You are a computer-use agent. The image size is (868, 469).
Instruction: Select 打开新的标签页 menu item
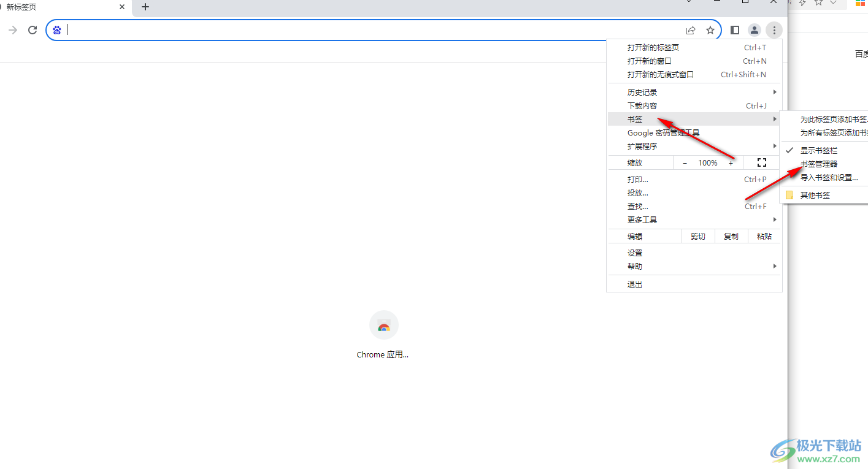(x=694, y=47)
